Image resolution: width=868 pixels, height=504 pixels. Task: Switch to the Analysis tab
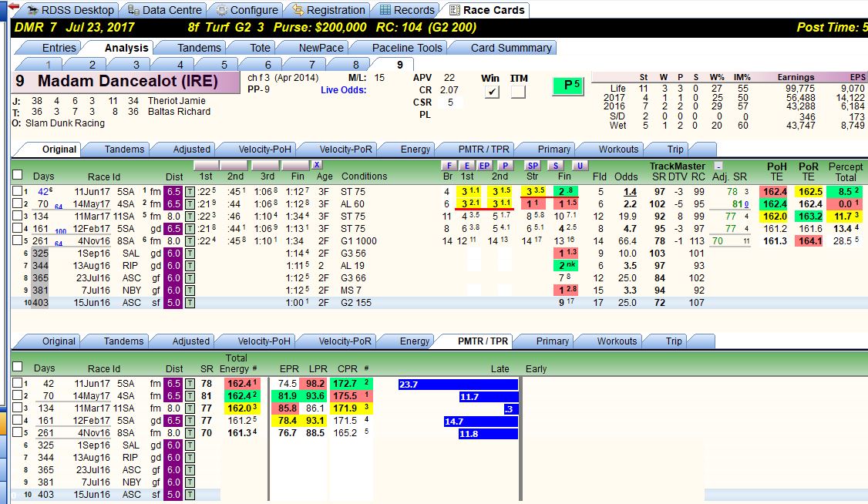[x=126, y=48]
